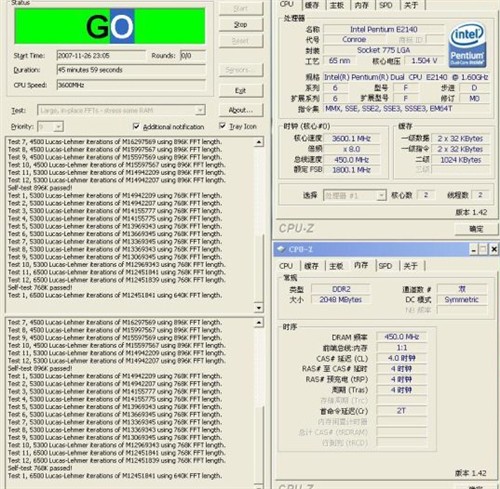Click the Sensors button
The width and height of the screenshot is (500, 489).
241,70
